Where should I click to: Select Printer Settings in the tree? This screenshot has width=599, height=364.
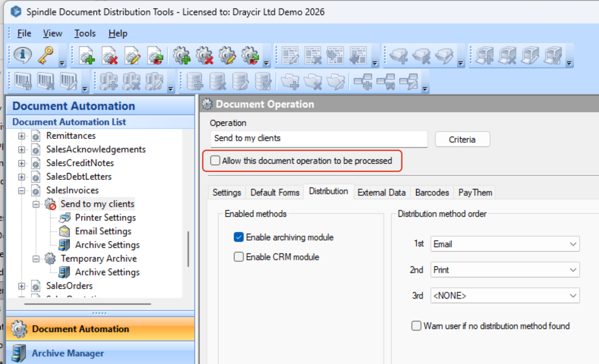[x=105, y=218]
